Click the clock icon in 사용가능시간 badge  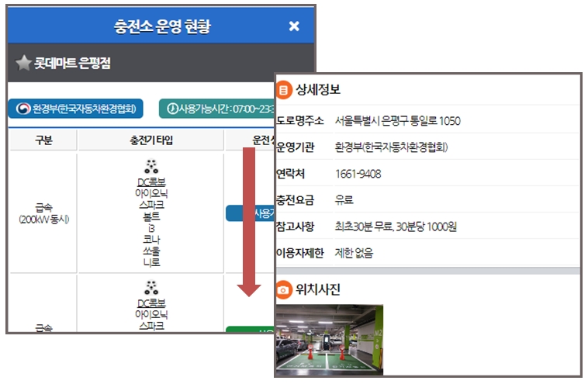tap(172, 109)
